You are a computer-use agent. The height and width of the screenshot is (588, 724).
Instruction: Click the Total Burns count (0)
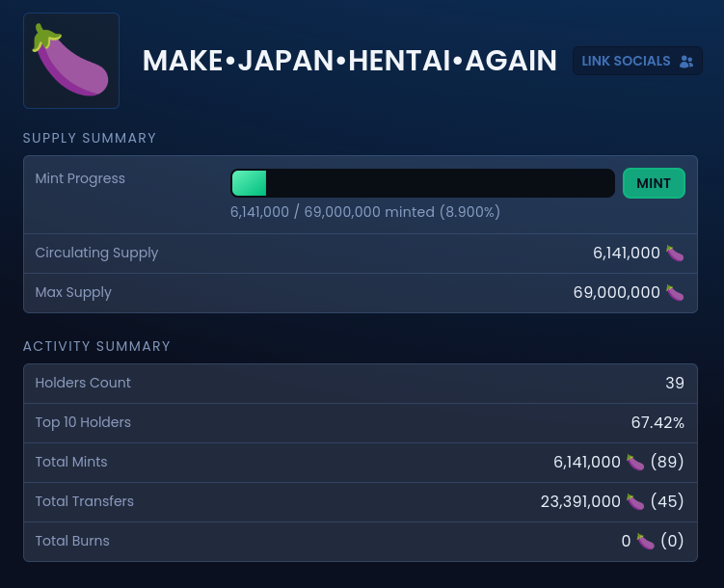tap(672, 541)
